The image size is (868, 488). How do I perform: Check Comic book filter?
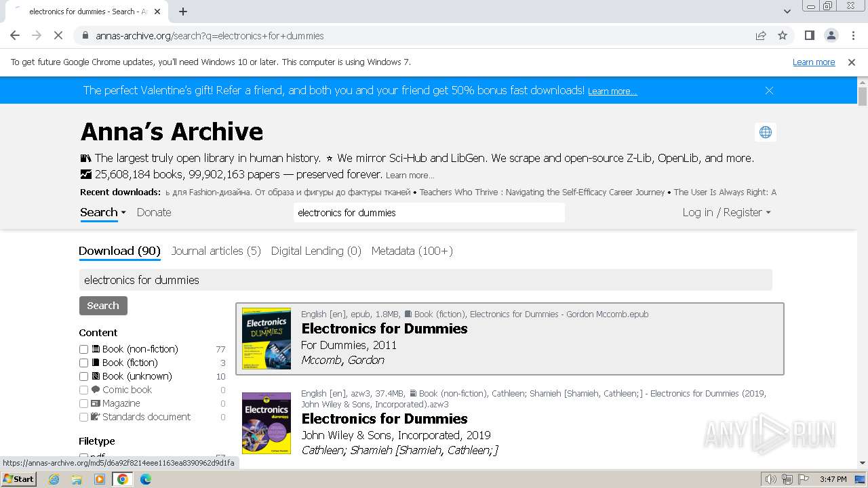pyautogui.click(x=84, y=390)
